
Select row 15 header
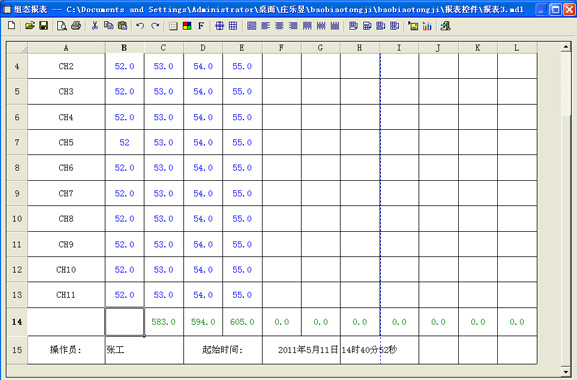17,350
